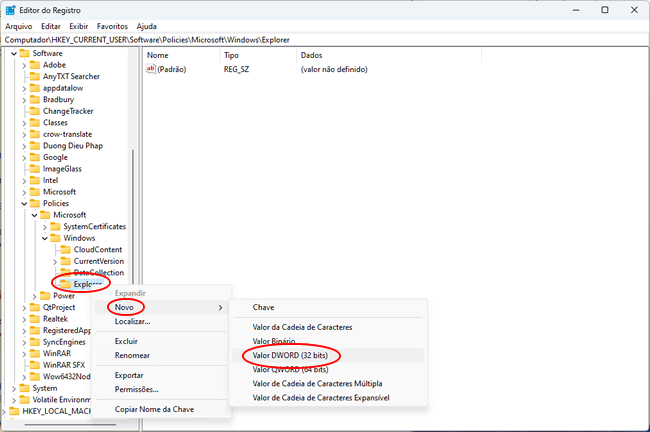Click the ImageGlass folder icon
This screenshot has height=432, width=650.
click(x=35, y=169)
